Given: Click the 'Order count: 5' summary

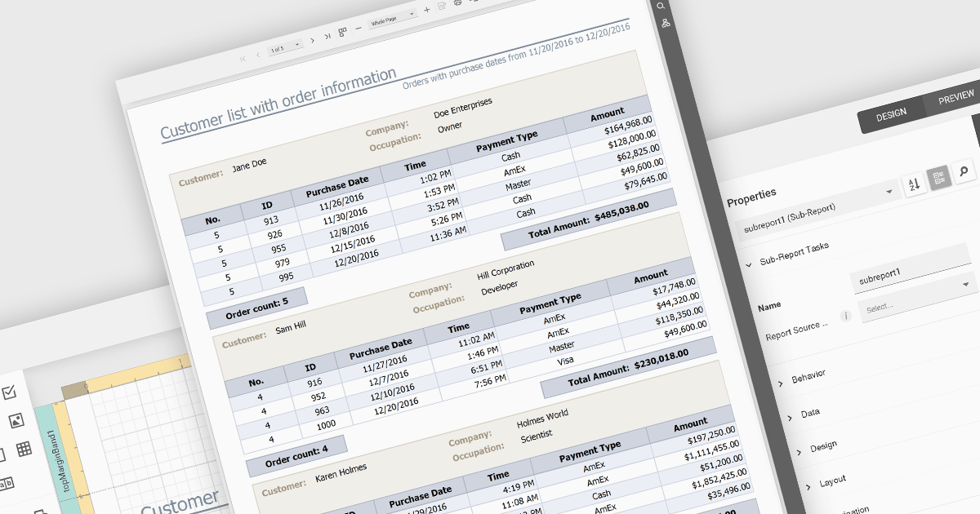Looking at the screenshot, I should tap(256, 307).
